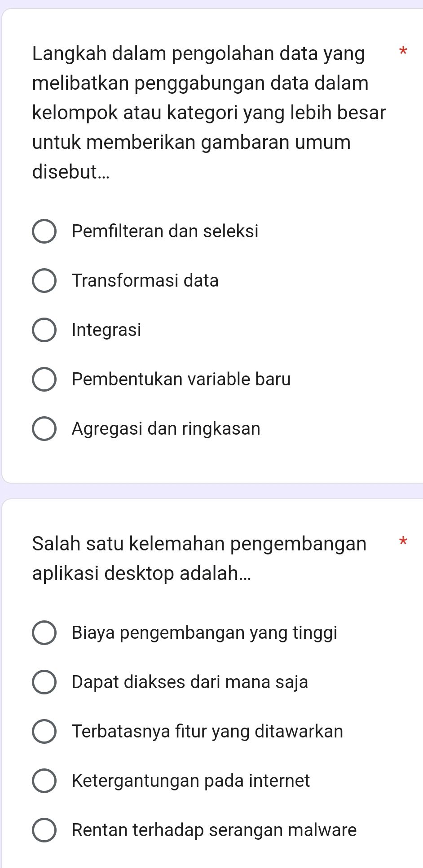423x868 pixels.
Task: Click the label text 'Ketergantungan pada internet'
Action: pyautogui.click(x=190, y=781)
